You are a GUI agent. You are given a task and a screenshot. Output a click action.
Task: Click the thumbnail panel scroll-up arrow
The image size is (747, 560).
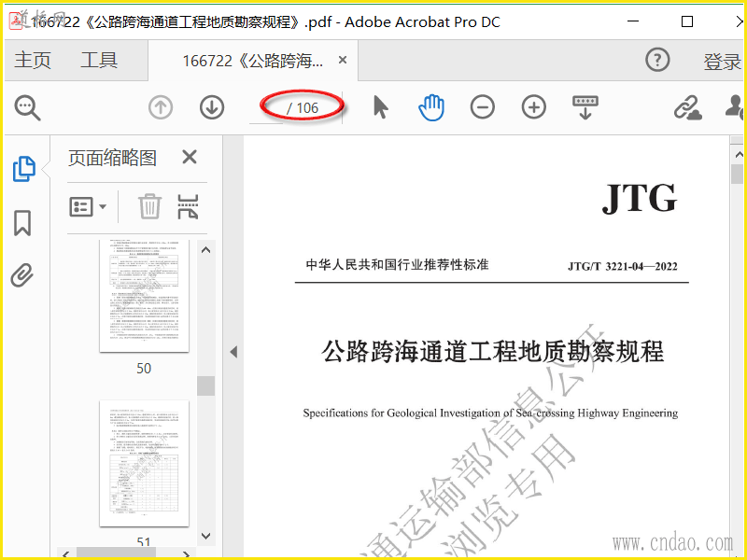(x=205, y=250)
